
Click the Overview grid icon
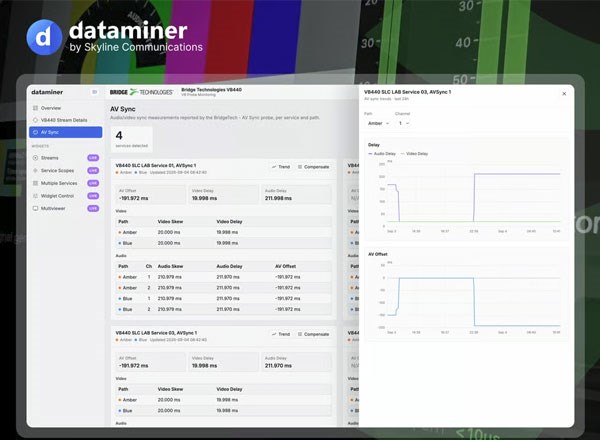(x=35, y=108)
